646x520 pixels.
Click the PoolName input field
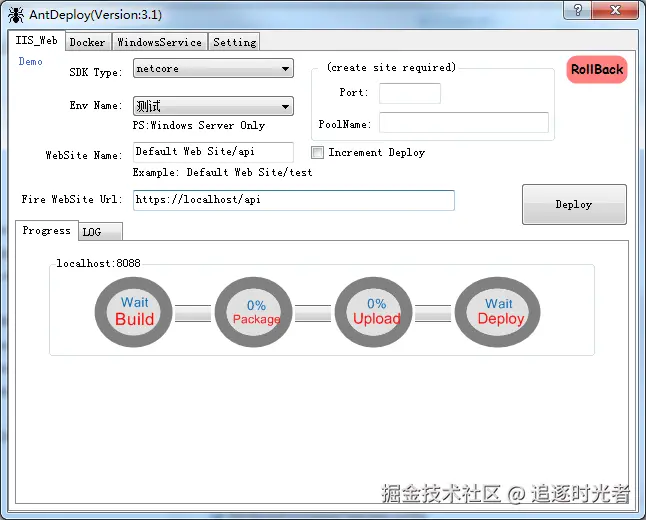pyautogui.click(x=463, y=122)
